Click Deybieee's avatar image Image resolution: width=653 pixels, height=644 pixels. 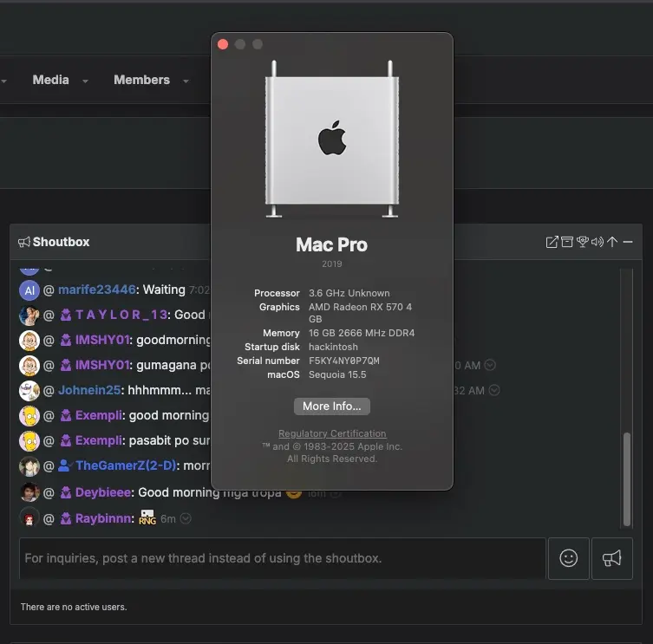pos(29,492)
